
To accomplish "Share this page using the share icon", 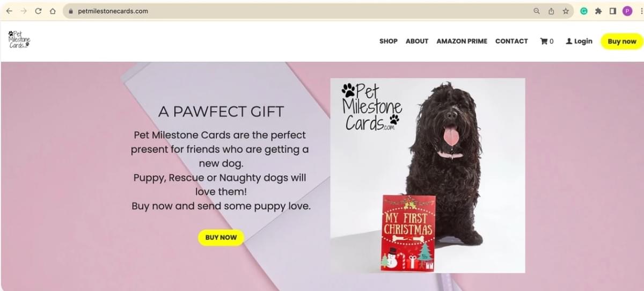I will [x=551, y=11].
